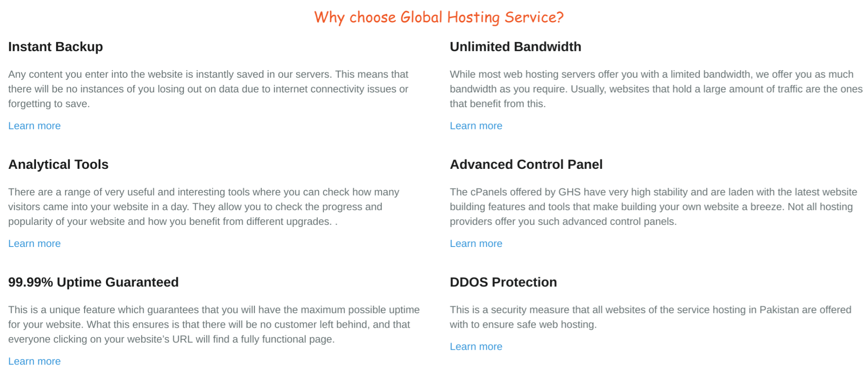Select the Analytical Tools heading
This screenshot has height=378, width=868.
[58, 164]
